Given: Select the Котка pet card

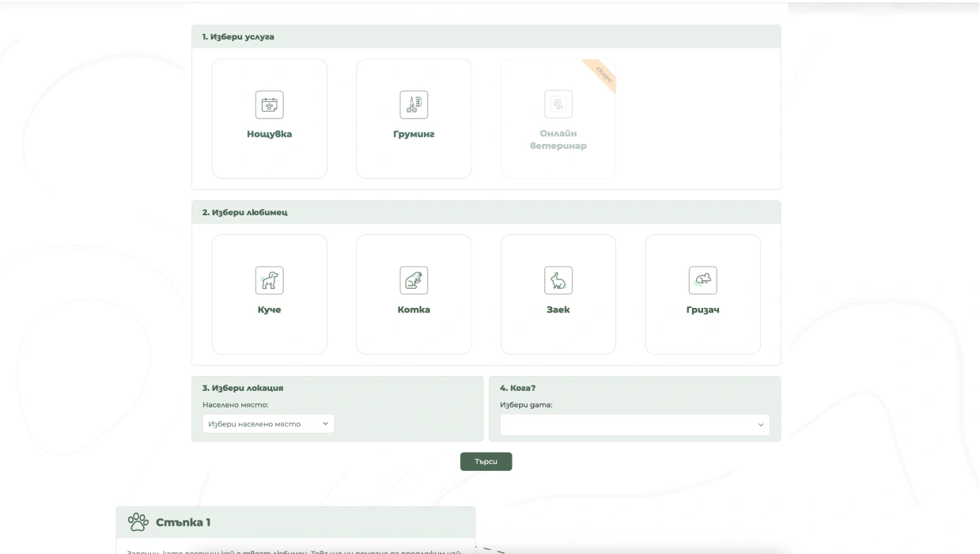Looking at the screenshot, I should [414, 294].
